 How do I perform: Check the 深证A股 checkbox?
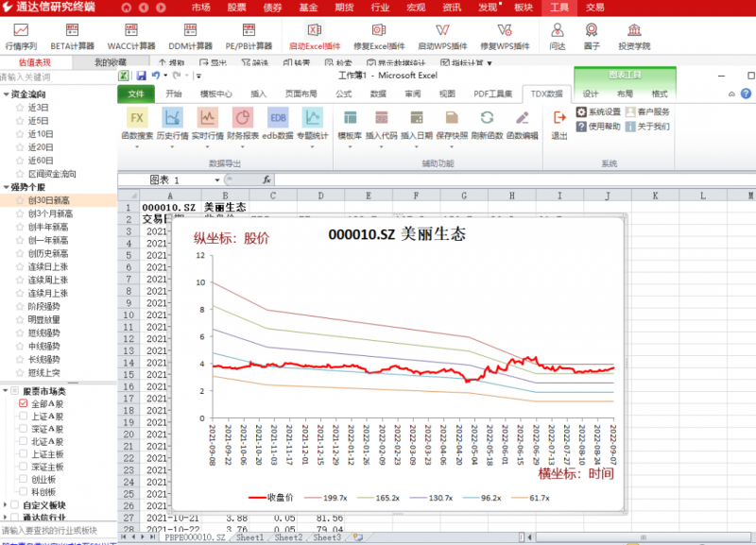(x=23, y=429)
